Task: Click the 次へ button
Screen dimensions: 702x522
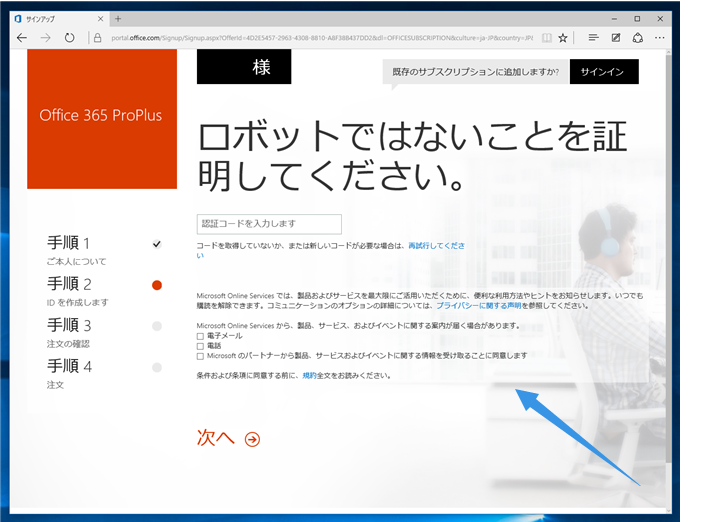Action: coord(228,438)
